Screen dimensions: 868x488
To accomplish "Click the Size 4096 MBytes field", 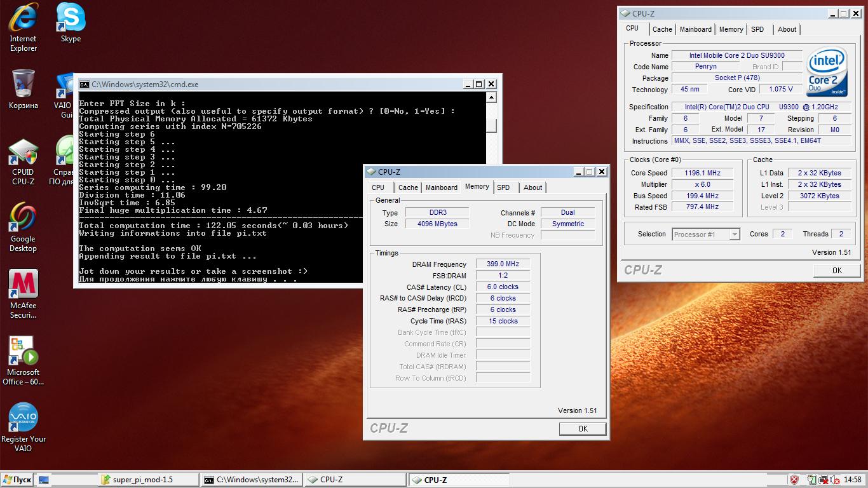I will coord(437,224).
